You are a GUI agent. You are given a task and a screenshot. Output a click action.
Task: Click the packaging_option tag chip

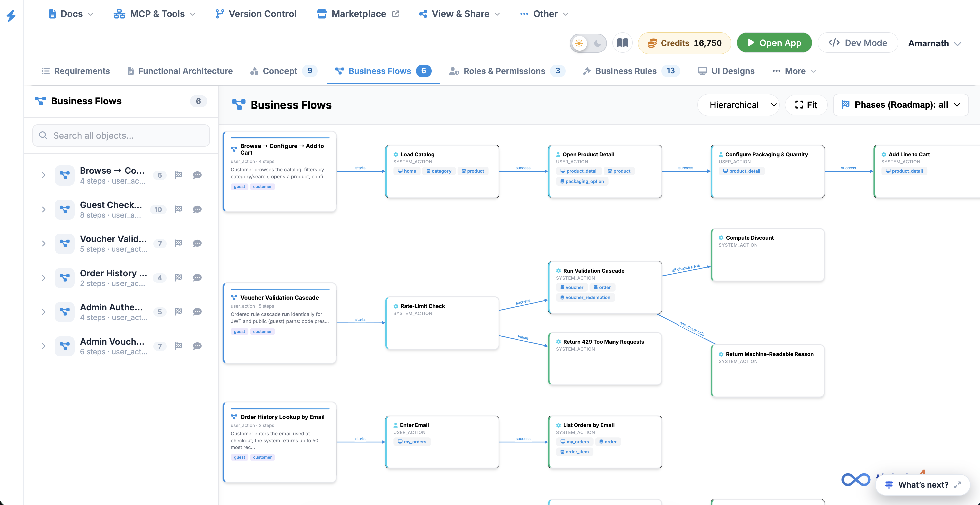pos(582,181)
